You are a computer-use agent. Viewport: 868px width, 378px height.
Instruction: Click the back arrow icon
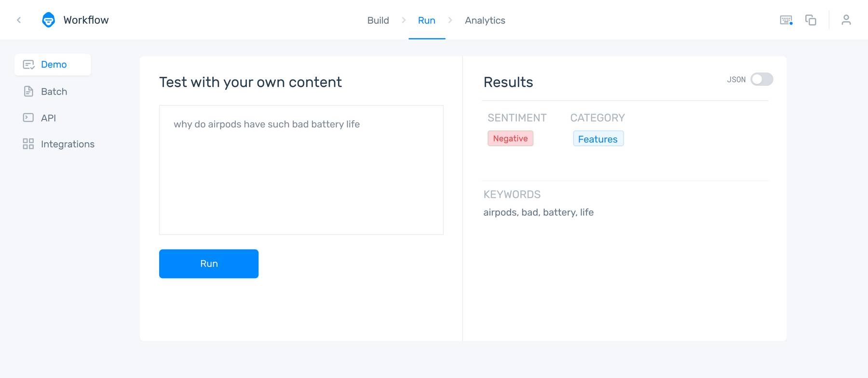[x=19, y=20]
